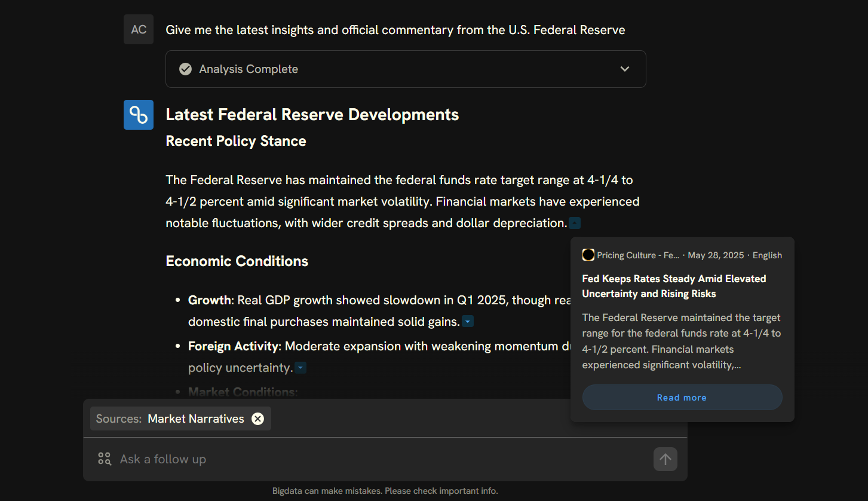The width and height of the screenshot is (868, 501).
Task: Click the Ask a follow up field
Action: point(382,459)
